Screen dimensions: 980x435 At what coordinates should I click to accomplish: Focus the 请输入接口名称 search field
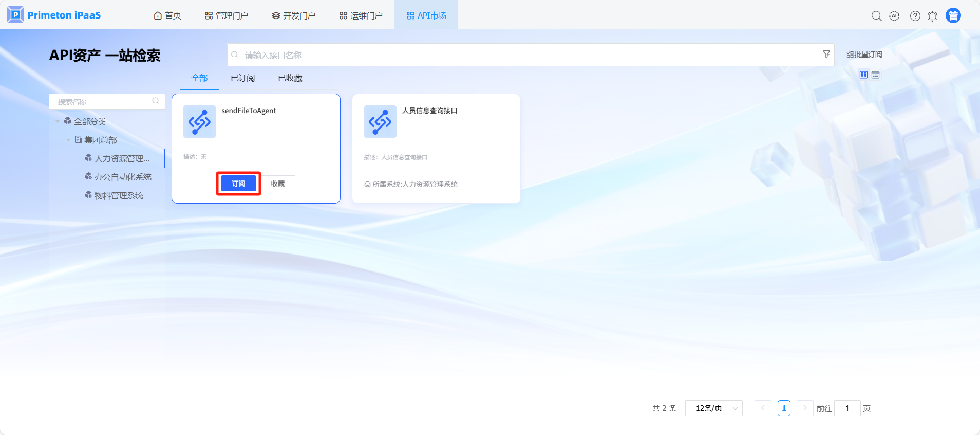(524, 55)
